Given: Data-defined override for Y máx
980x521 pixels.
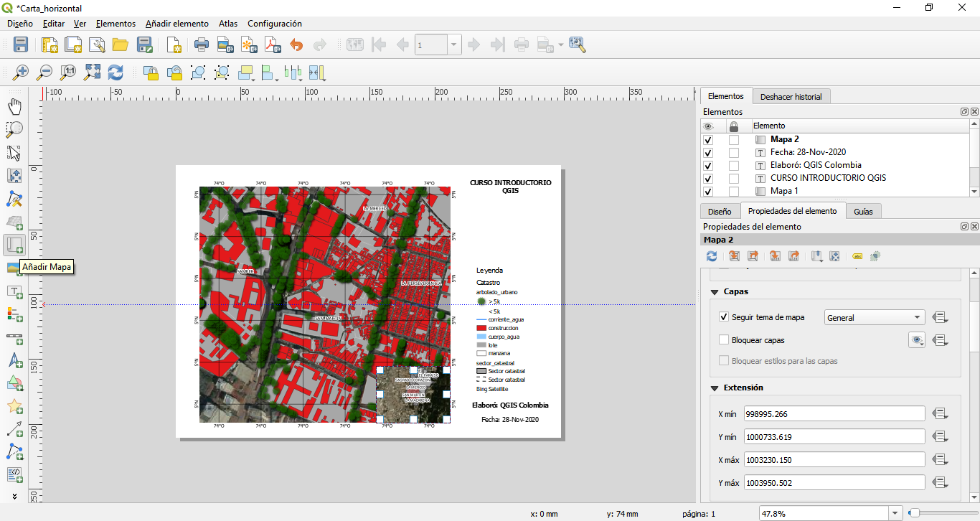Looking at the screenshot, I should [941, 483].
